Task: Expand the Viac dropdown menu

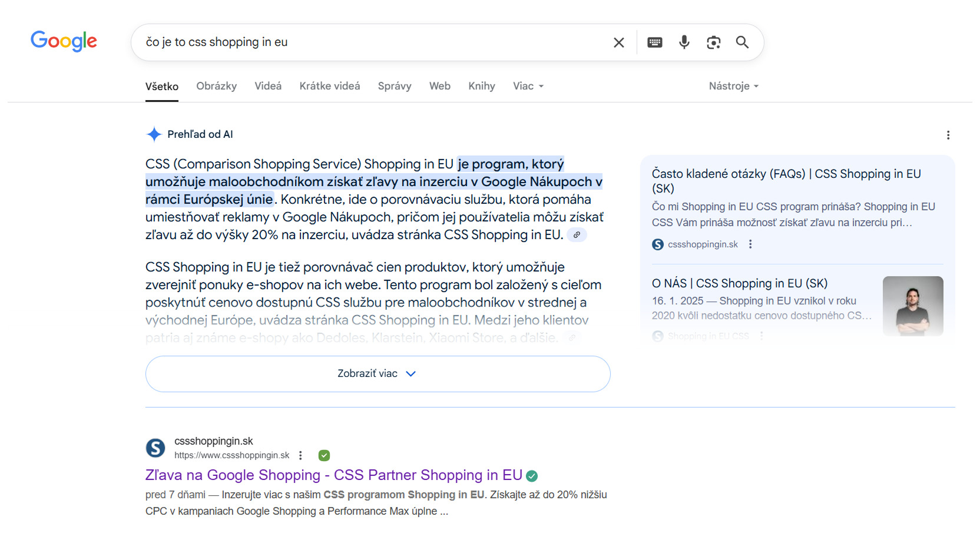Action: click(528, 86)
